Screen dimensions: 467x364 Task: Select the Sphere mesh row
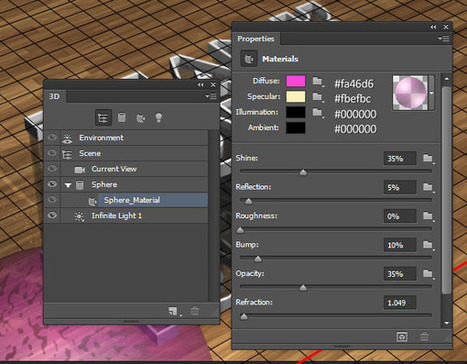[126, 184]
